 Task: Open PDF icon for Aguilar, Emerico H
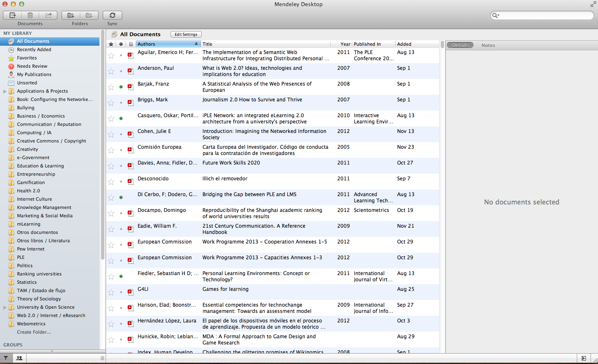pyautogui.click(x=130, y=55)
